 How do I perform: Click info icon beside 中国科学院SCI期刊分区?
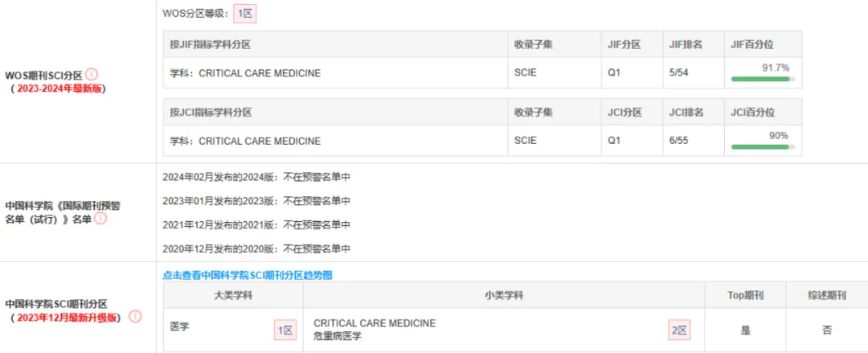(135, 317)
